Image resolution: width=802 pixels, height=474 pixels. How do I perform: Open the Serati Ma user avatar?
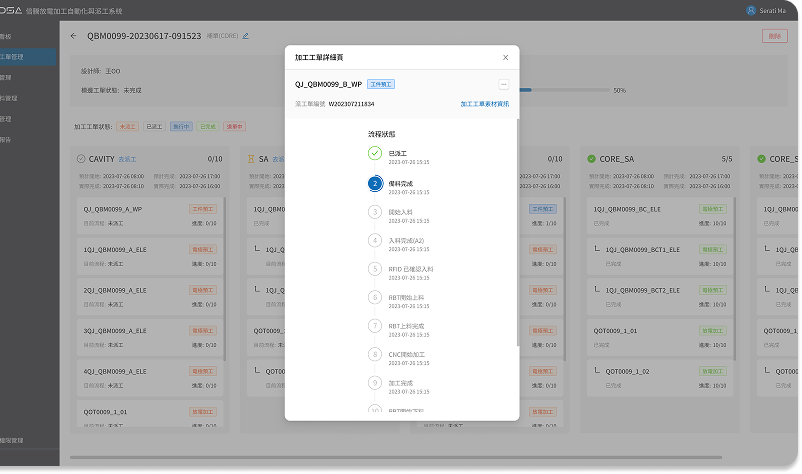click(751, 10)
